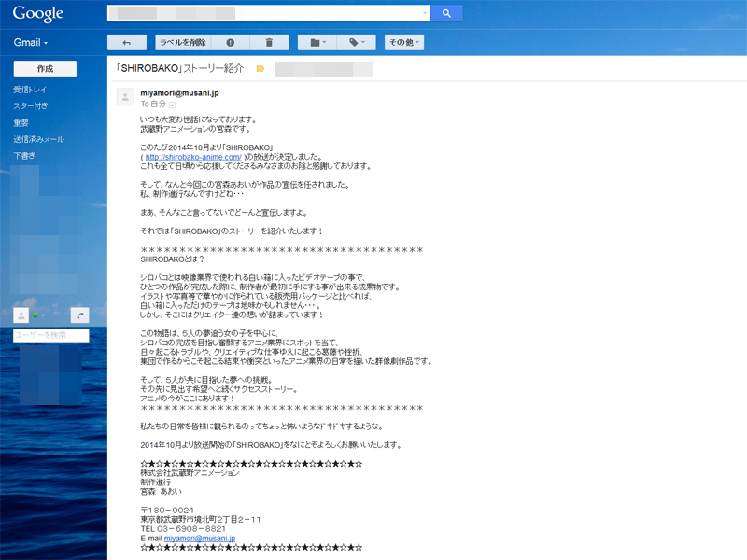747x560 pixels.
Task: Click the miyamori@musani.jp signature email link
Action: 200,539
